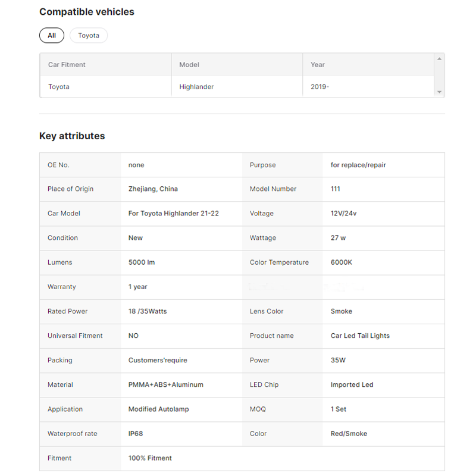Click the Model column header

click(189, 65)
